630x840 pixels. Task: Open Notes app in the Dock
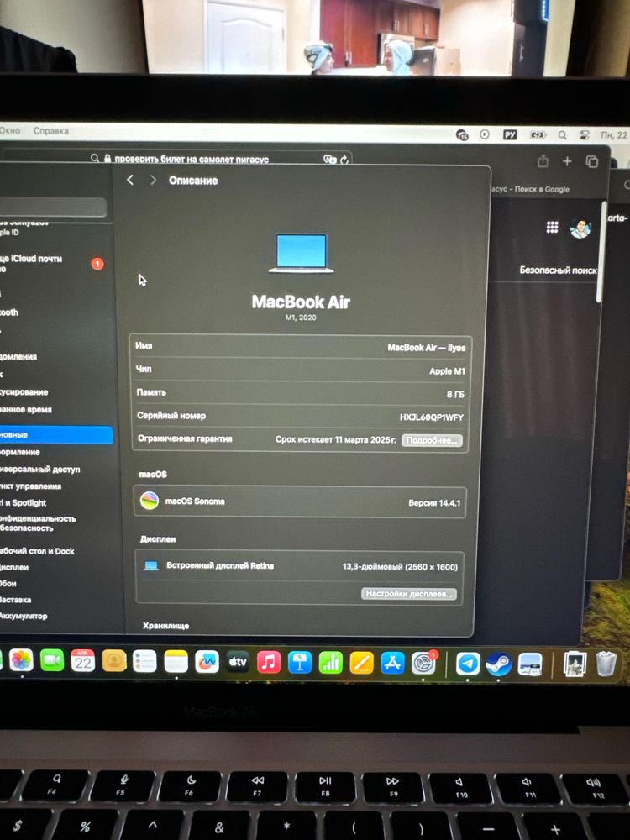[176, 662]
